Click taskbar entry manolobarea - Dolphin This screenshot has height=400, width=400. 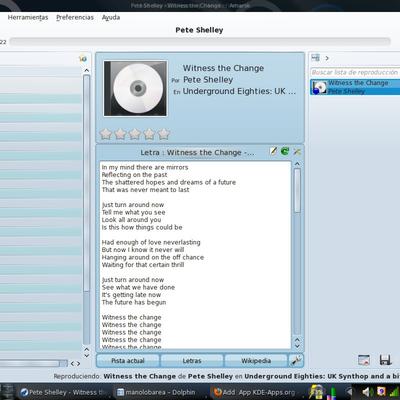pos(157,392)
